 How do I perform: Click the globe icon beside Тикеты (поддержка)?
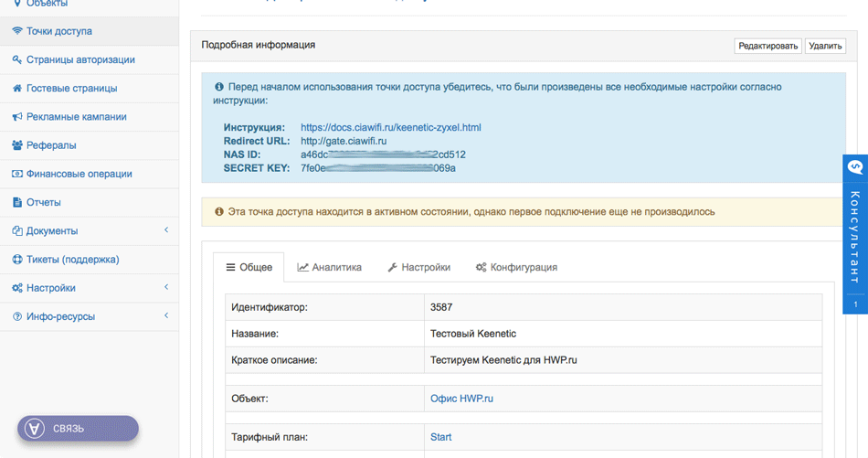(x=17, y=260)
